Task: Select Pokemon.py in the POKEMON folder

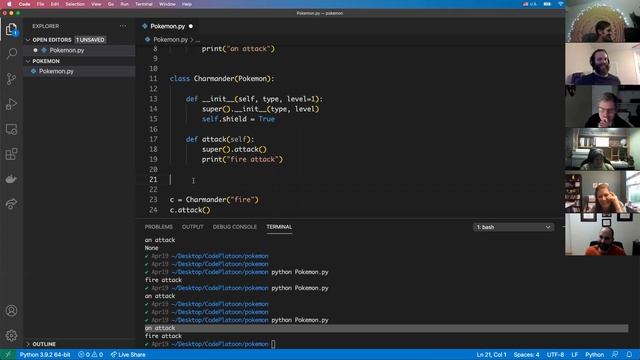Action: [x=79, y=71]
